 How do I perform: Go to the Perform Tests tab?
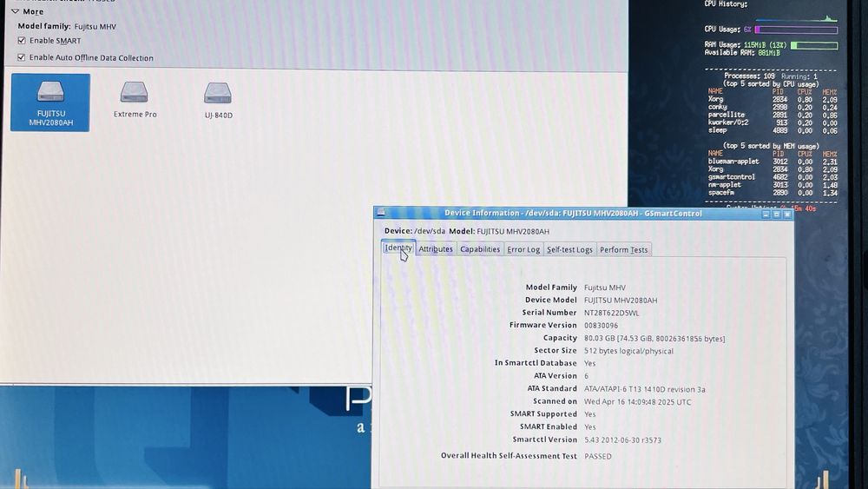click(624, 250)
